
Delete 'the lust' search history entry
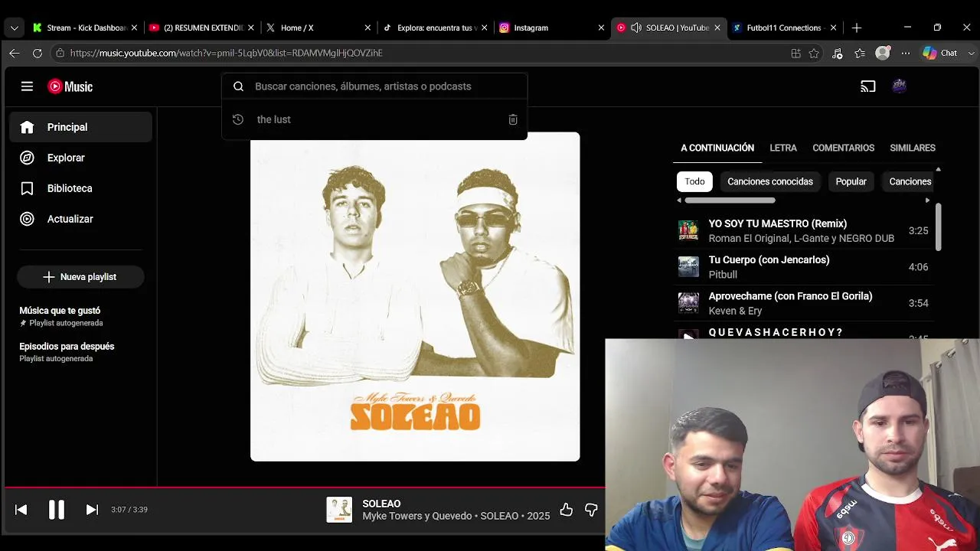513,119
